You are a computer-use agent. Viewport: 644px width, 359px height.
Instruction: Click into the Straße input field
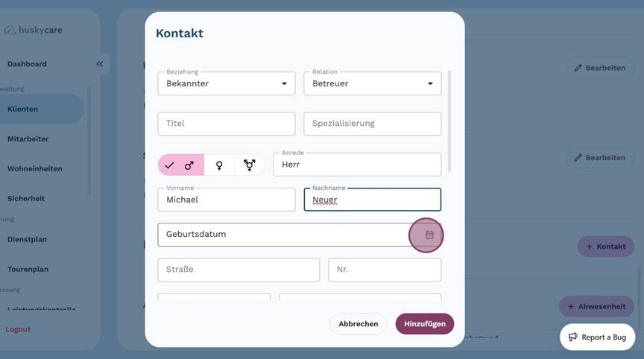pos(239,270)
